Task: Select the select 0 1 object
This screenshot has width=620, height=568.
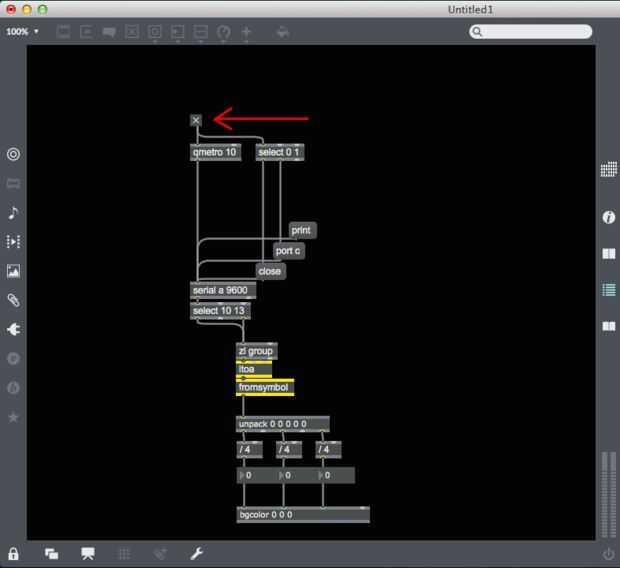Action: pyautogui.click(x=280, y=152)
